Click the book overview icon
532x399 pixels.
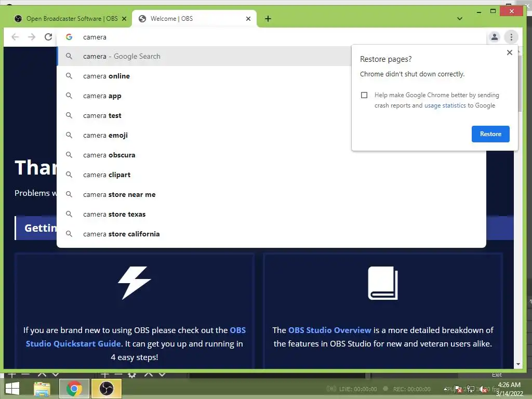[x=383, y=283]
